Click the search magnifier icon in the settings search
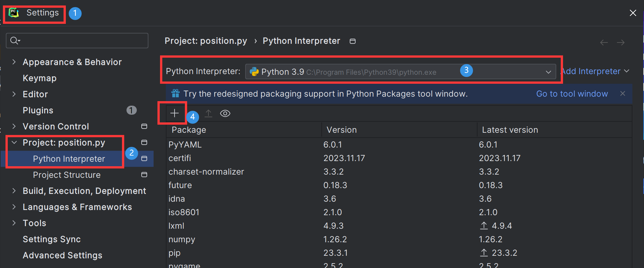The height and width of the screenshot is (268, 644). coord(15,41)
